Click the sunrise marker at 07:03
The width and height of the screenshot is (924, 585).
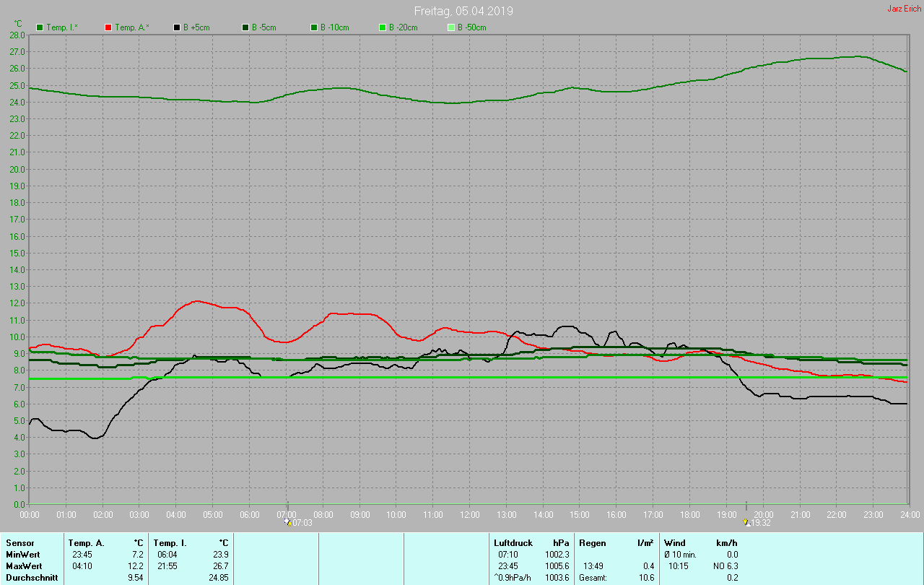(x=288, y=521)
